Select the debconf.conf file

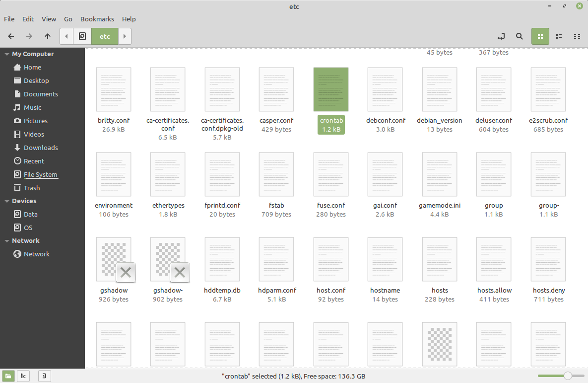385,89
